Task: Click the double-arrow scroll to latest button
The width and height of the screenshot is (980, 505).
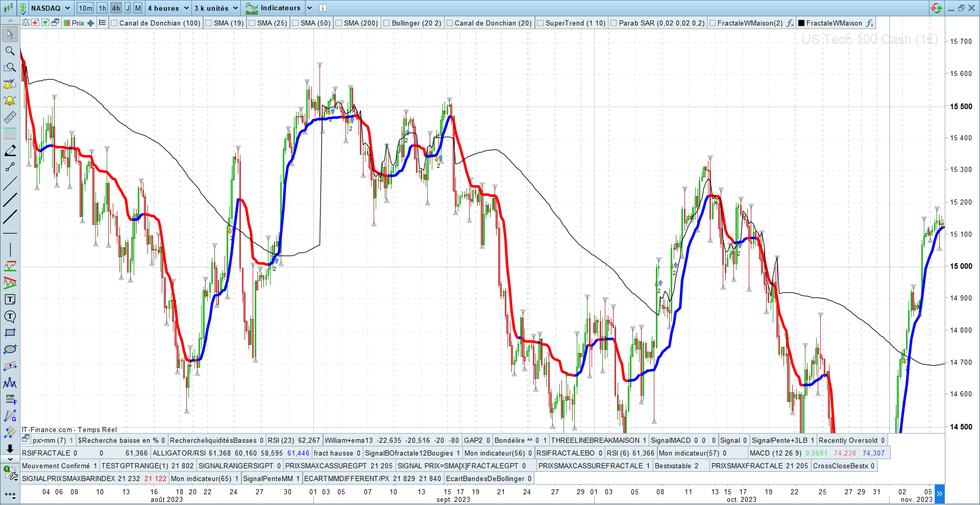Action: click(x=939, y=493)
